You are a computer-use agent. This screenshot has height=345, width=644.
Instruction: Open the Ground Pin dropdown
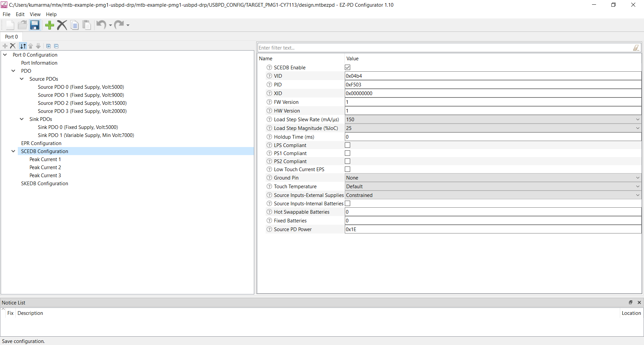click(x=493, y=178)
